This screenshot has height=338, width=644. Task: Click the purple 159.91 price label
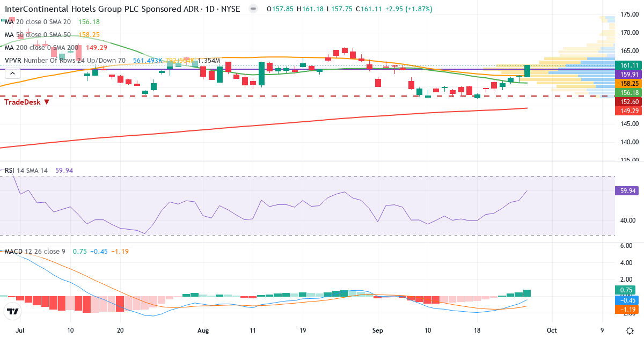click(x=629, y=75)
